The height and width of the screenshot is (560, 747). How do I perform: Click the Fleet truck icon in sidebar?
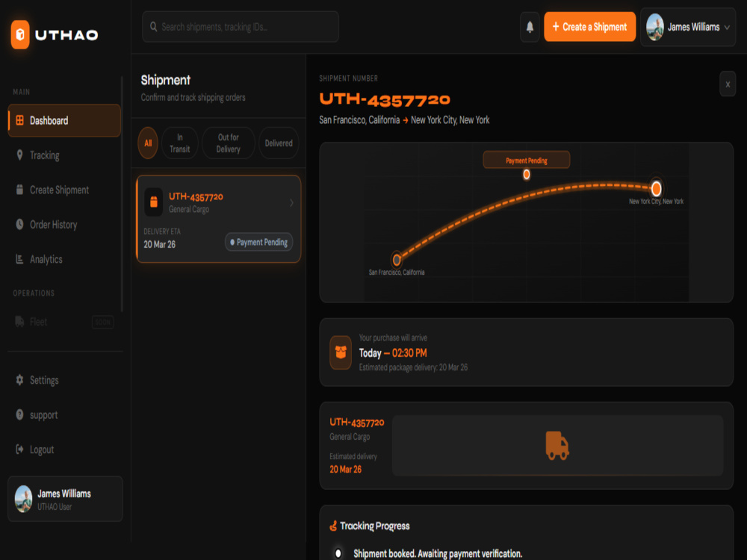pos(19,322)
